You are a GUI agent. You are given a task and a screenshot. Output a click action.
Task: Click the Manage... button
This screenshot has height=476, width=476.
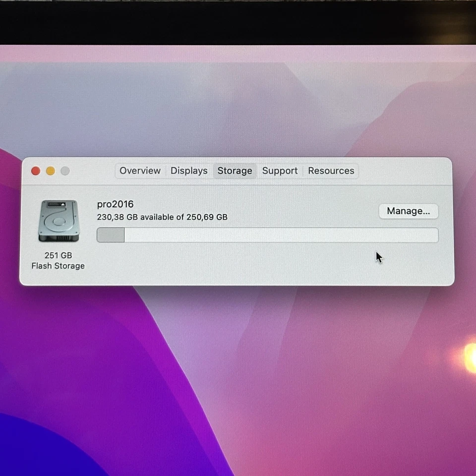click(408, 211)
